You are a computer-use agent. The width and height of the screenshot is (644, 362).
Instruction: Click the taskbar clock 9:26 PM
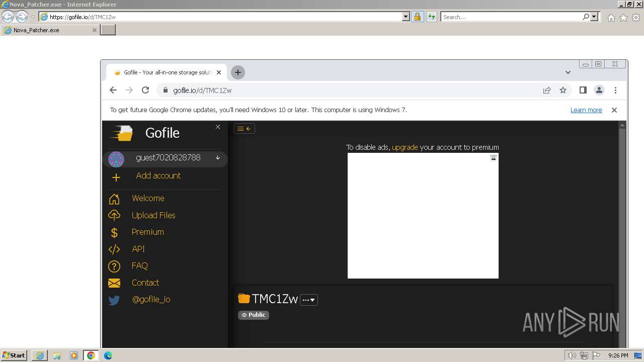coord(618,355)
